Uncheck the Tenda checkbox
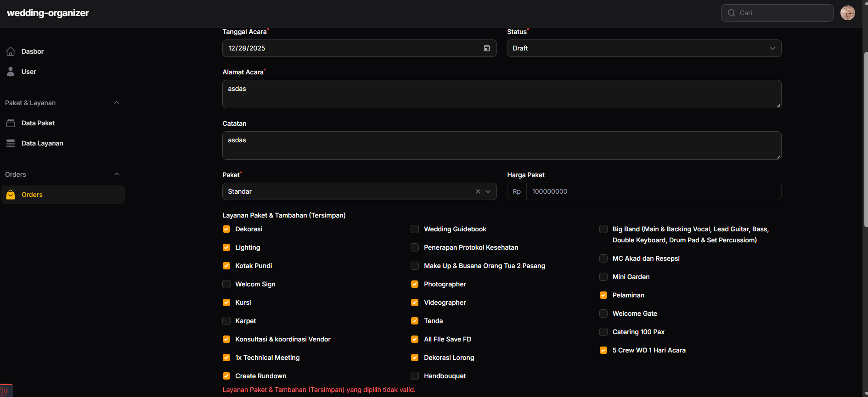868x397 pixels. tap(415, 321)
